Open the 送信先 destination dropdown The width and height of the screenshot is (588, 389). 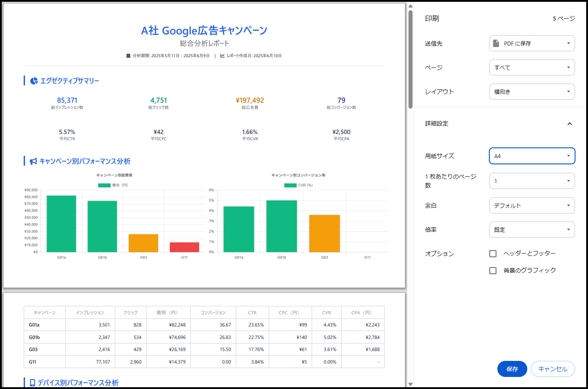click(x=532, y=43)
